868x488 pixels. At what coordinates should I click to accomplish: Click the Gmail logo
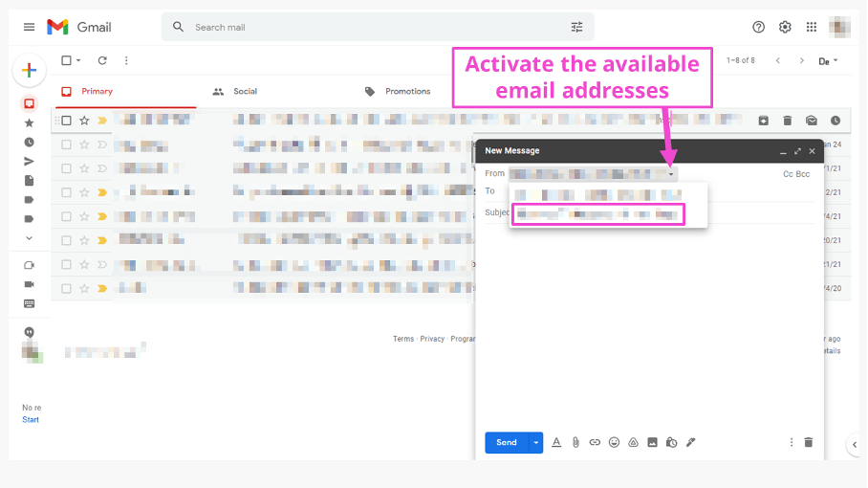coord(79,27)
